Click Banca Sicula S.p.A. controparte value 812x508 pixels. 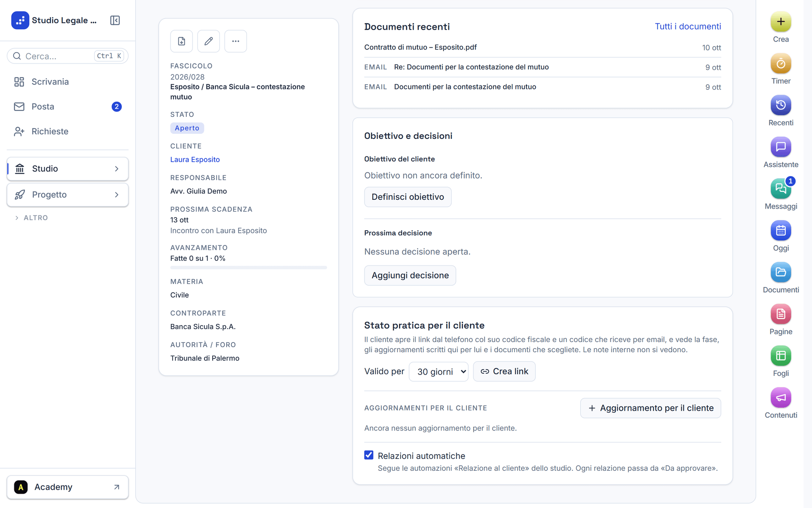(x=203, y=327)
